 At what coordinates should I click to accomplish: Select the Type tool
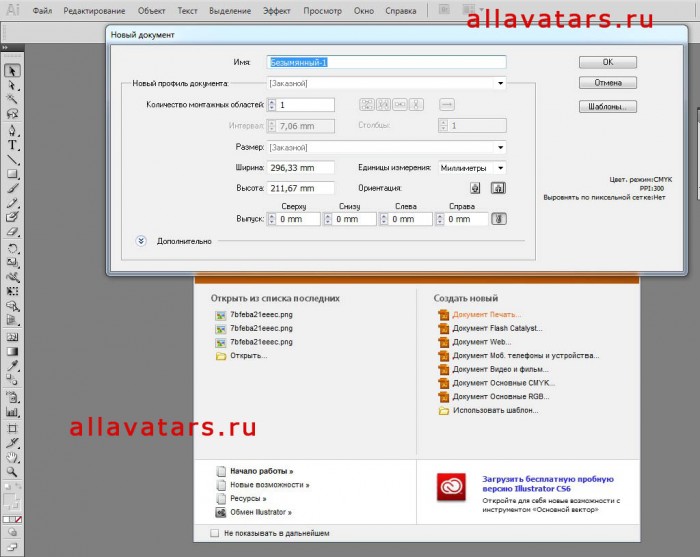[x=13, y=145]
